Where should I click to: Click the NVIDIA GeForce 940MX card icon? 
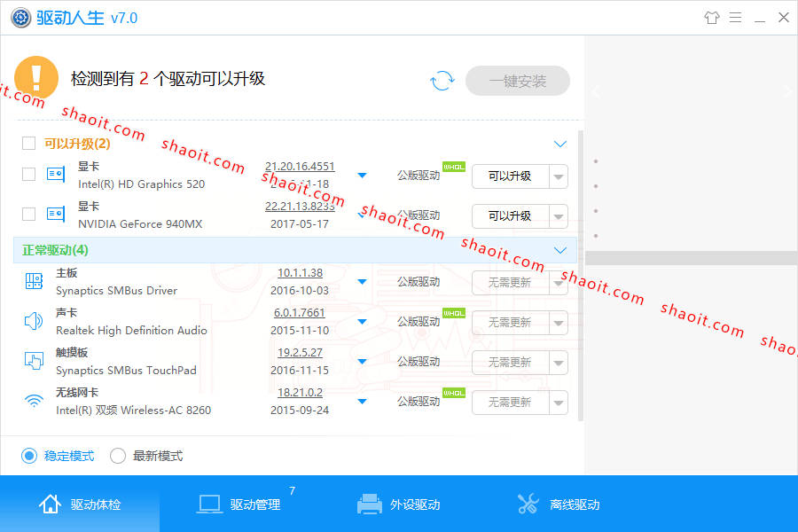pyautogui.click(x=56, y=215)
